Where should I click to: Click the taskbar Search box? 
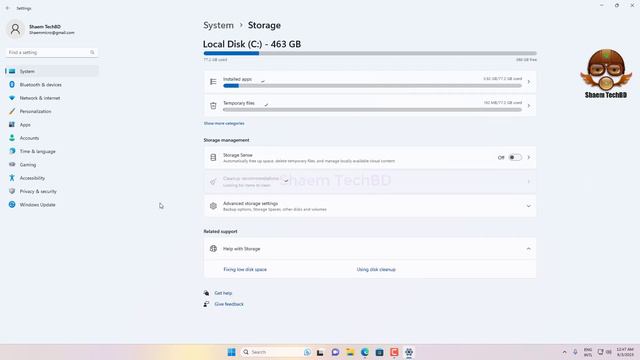[x=277, y=352]
